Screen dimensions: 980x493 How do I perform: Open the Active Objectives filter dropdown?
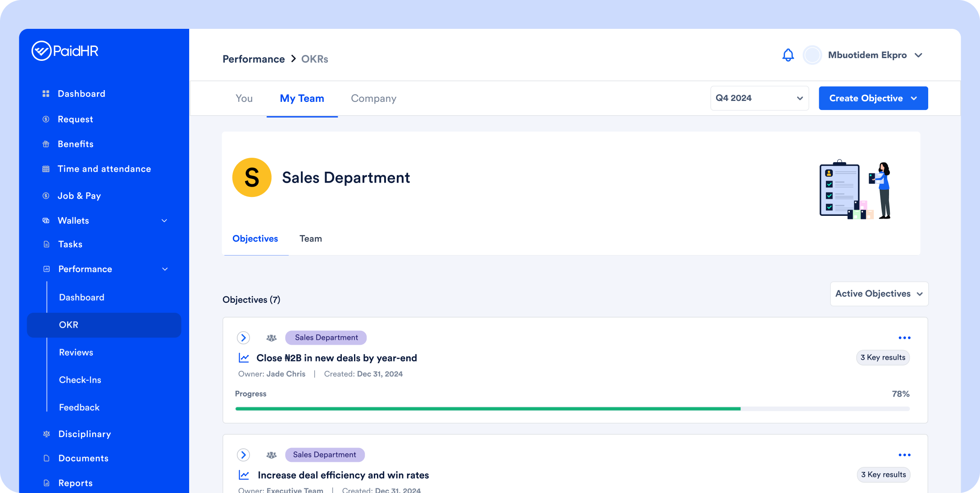879,294
